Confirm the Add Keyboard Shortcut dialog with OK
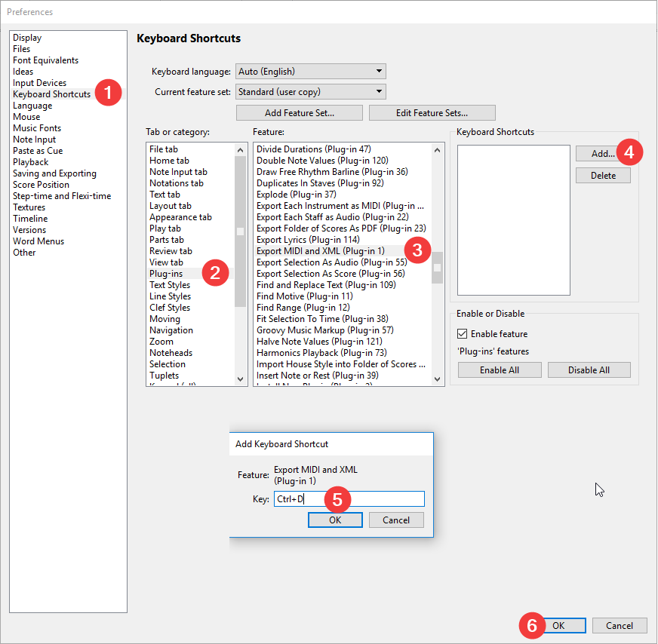This screenshot has width=658, height=644. coord(335,520)
